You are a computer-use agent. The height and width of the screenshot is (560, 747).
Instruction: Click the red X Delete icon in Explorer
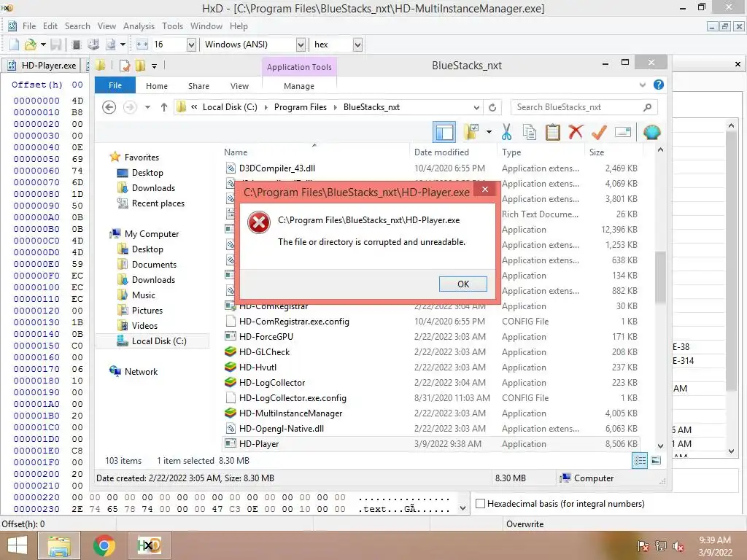coord(576,131)
